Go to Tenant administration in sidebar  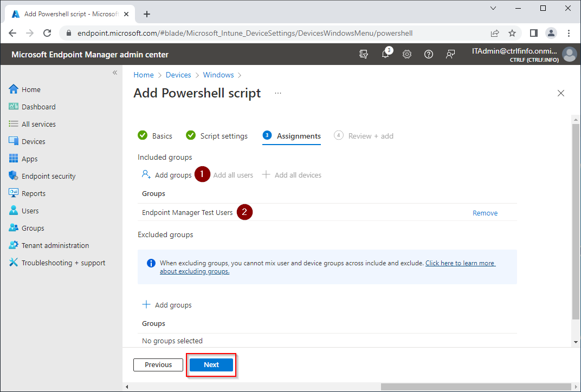pos(55,245)
